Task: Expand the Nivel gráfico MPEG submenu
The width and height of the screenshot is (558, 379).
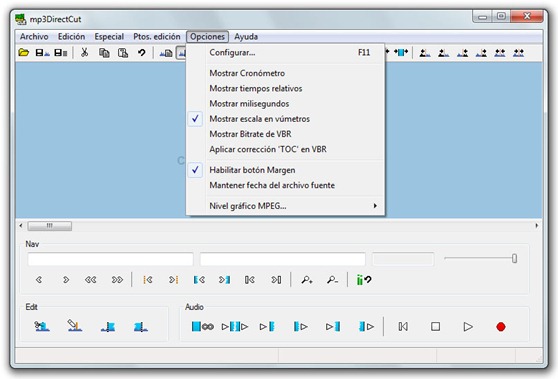Action: (285, 206)
